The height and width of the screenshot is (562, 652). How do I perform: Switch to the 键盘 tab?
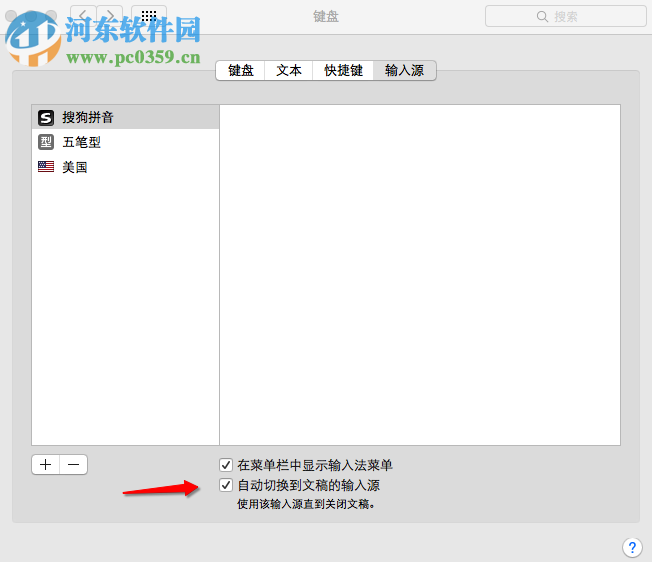(x=240, y=70)
